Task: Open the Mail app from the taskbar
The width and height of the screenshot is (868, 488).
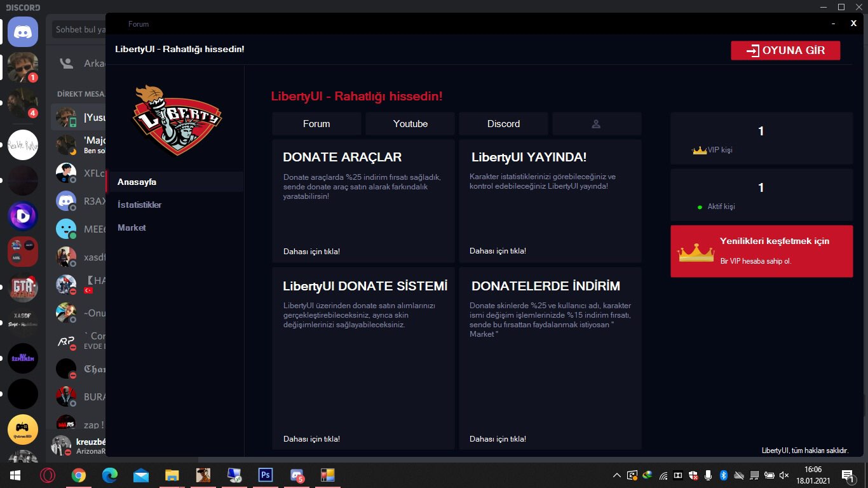Action: click(x=141, y=475)
